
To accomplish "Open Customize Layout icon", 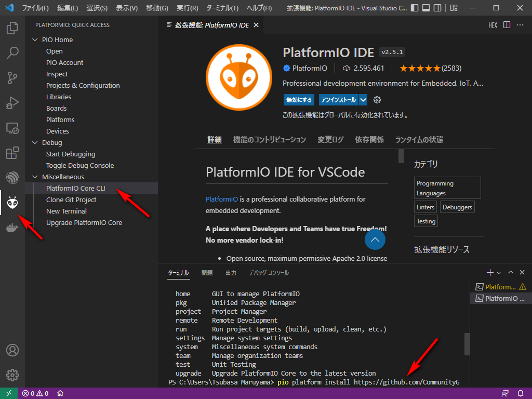I will coord(454,8).
